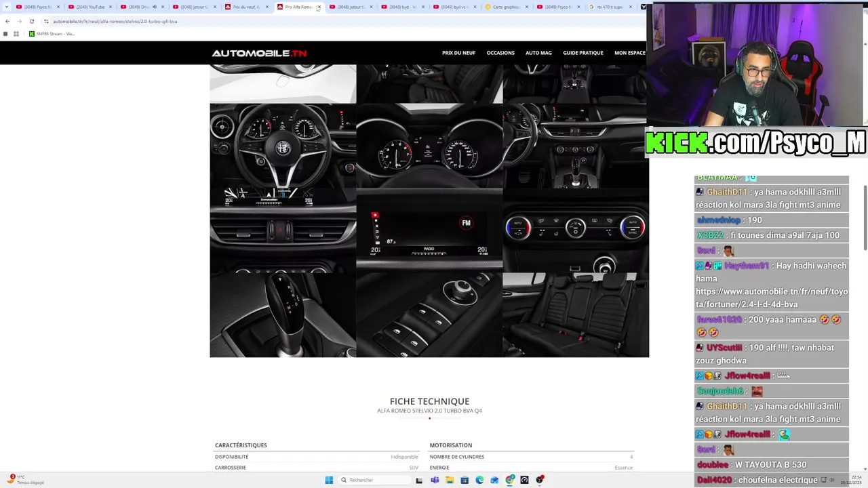Open Google Chrome from the taskbar
Screen dimensions: 868x488
(x=509, y=480)
